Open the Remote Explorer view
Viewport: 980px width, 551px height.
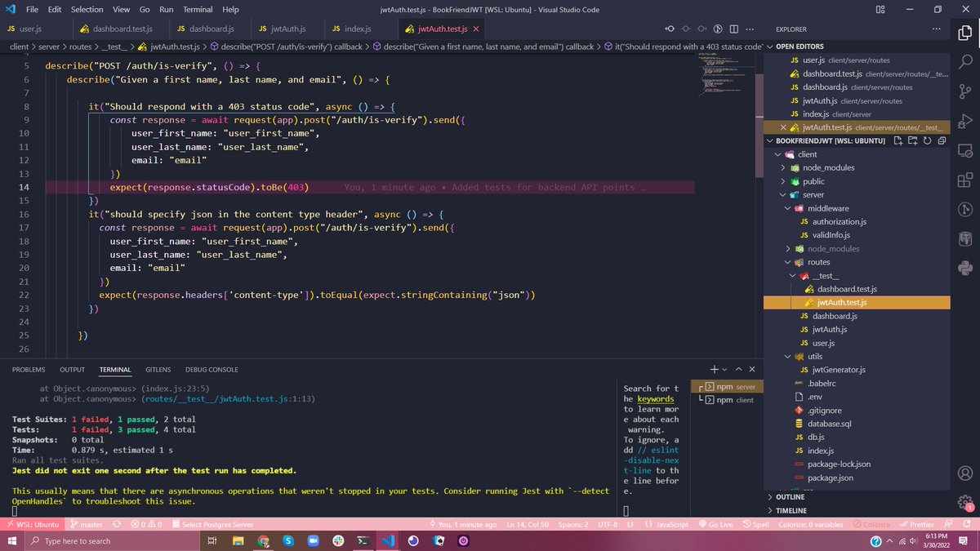pos(965,151)
